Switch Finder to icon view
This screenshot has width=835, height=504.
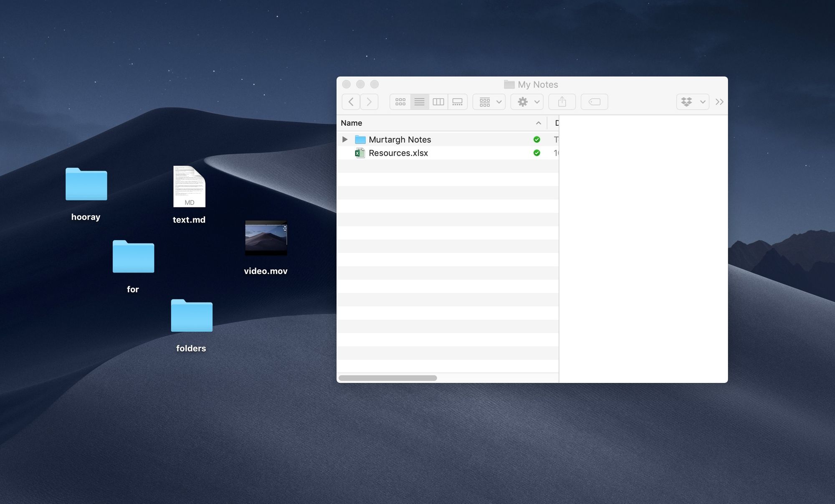tap(400, 101)
